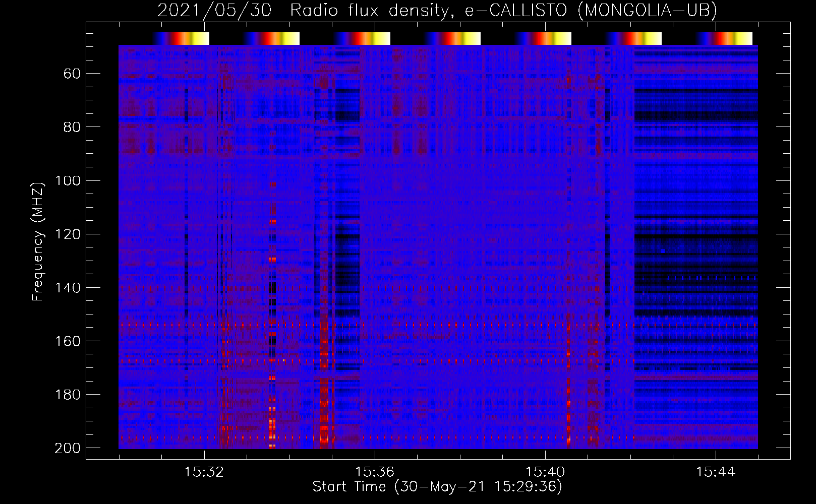The image size is (816, 504).
Task: Click the 15:36 time tick label
Action: [375, 472]
